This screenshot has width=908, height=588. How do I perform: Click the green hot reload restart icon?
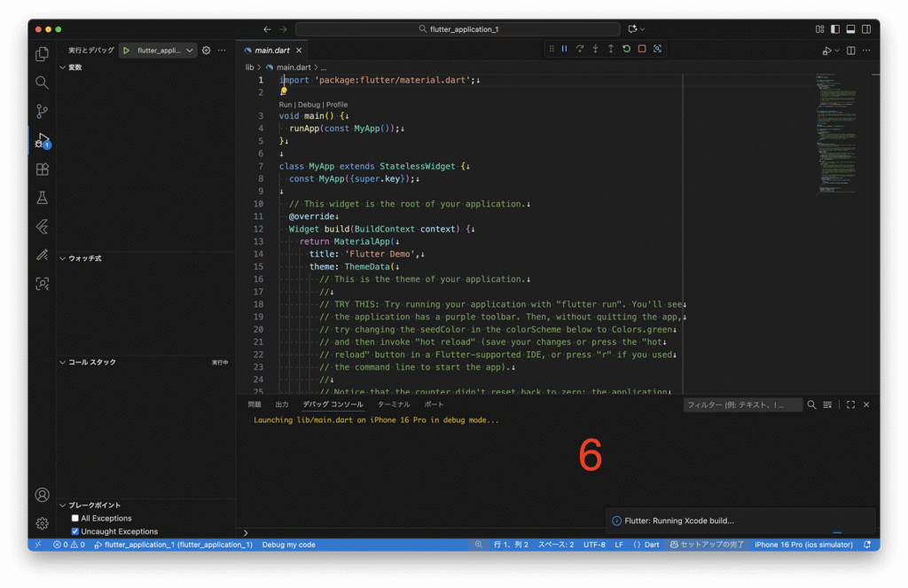626,49
